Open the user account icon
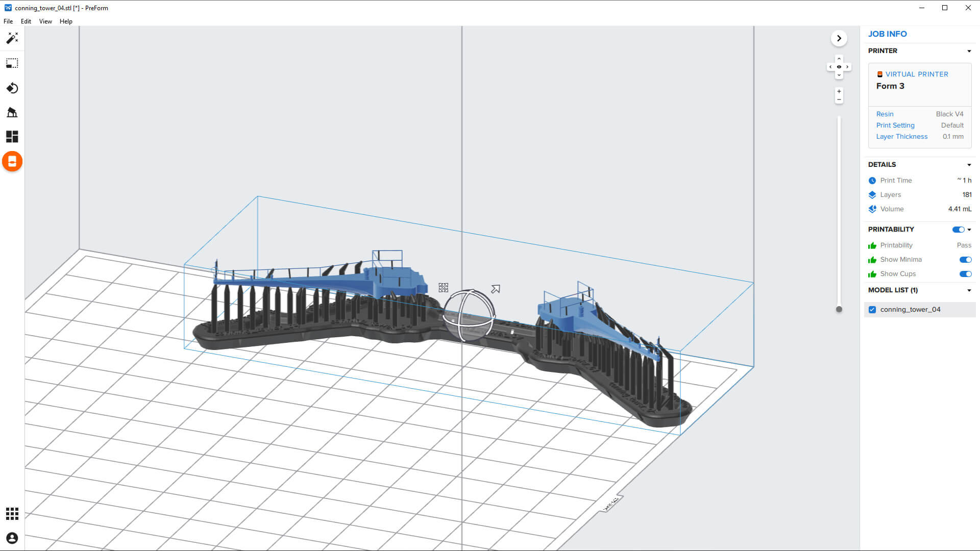This screenshot has width=980, height=551. point(12,538)
